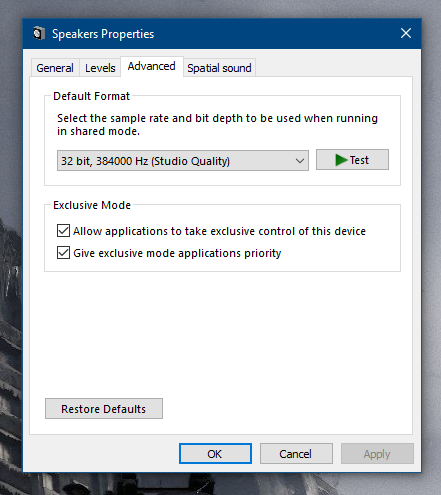Screen dimensions: 441x495
Task: Select the Advanced tab
Action: click(x=152, y=66)
